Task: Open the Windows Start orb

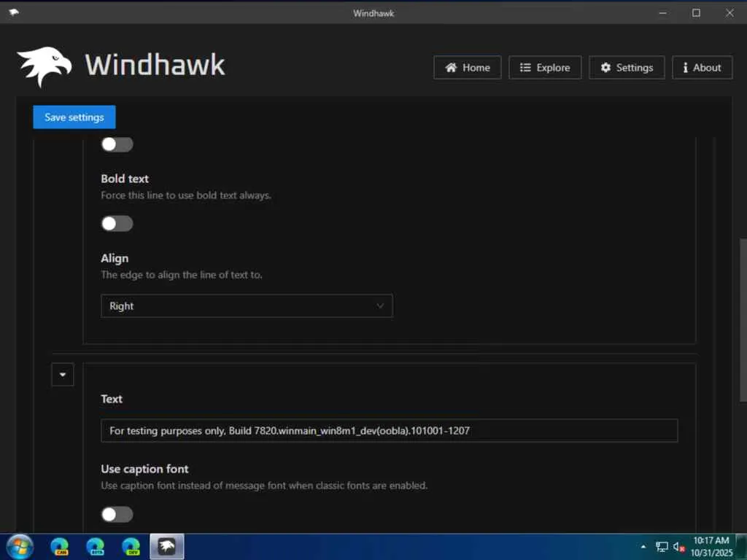Action: point(20,547)
